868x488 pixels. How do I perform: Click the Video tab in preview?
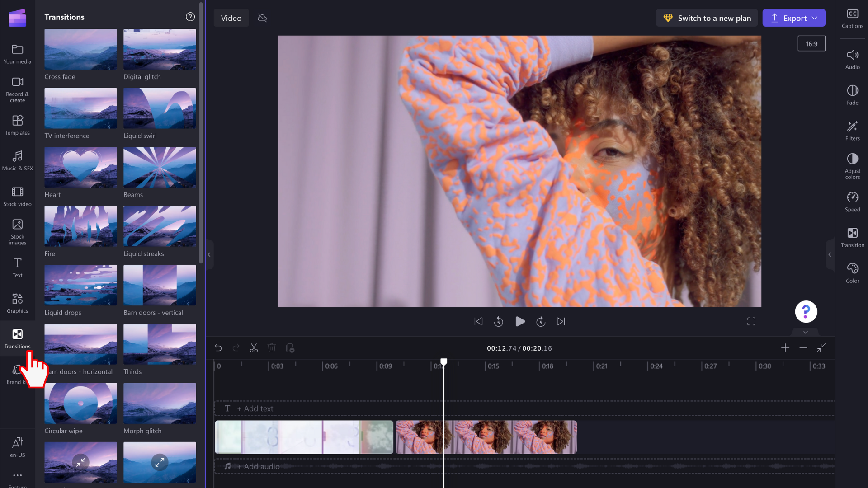tap(231, 18)
